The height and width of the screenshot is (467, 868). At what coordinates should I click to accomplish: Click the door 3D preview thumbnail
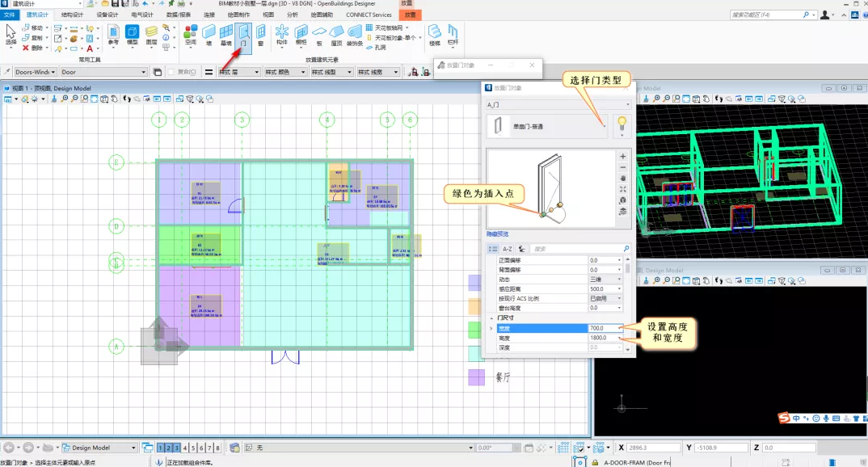tap(551, 188)
